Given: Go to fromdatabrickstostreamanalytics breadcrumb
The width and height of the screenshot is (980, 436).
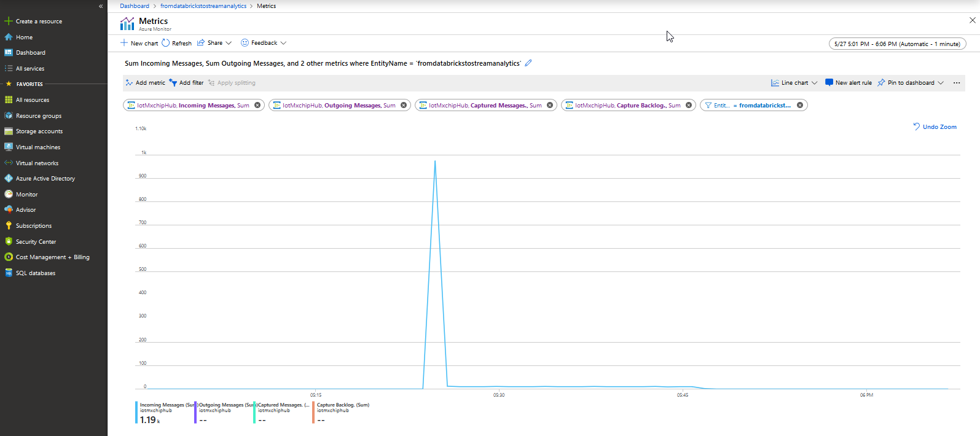Looking at the screenshot, I should click(x=203, y=6).
